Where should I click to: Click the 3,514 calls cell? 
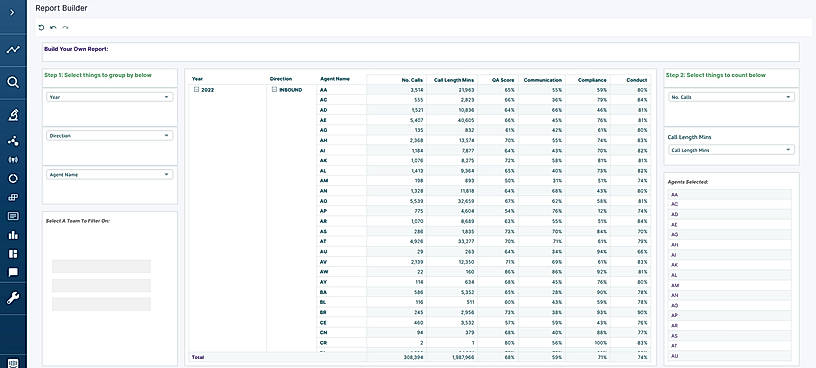416,90
